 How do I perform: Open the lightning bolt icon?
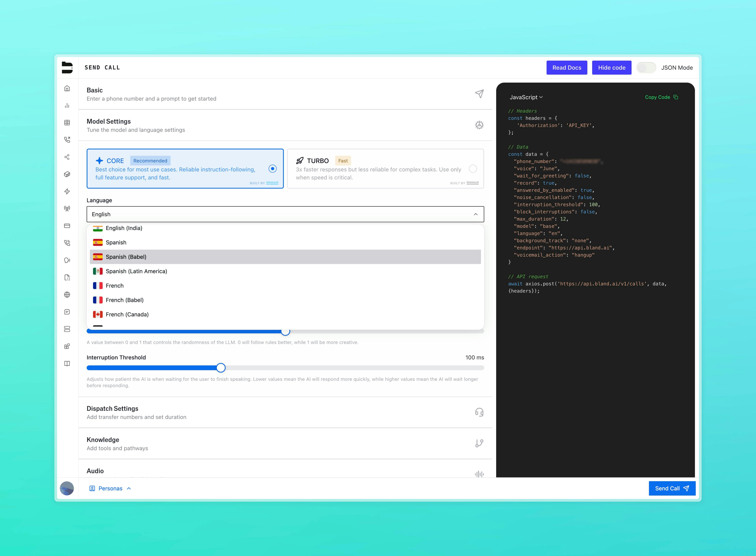67,192
